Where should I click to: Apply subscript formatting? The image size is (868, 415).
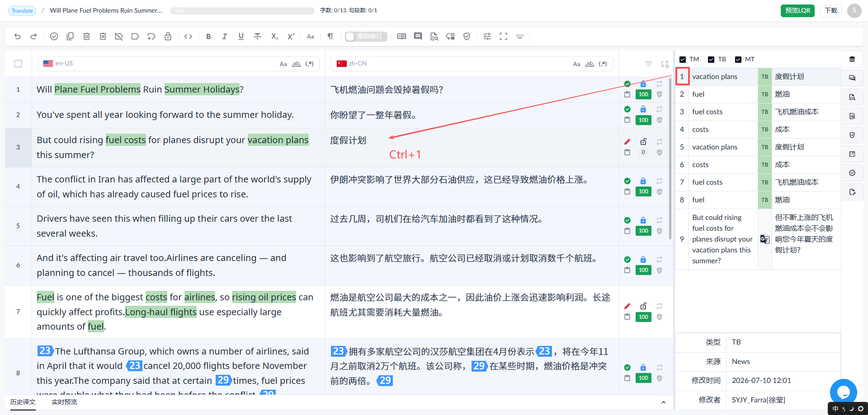274,37
